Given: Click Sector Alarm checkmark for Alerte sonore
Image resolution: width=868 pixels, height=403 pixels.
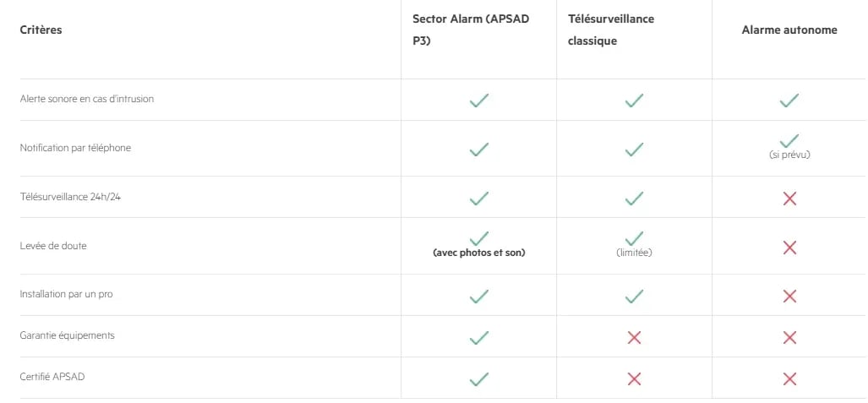Looking at the screenshot, I should point(479,101).
